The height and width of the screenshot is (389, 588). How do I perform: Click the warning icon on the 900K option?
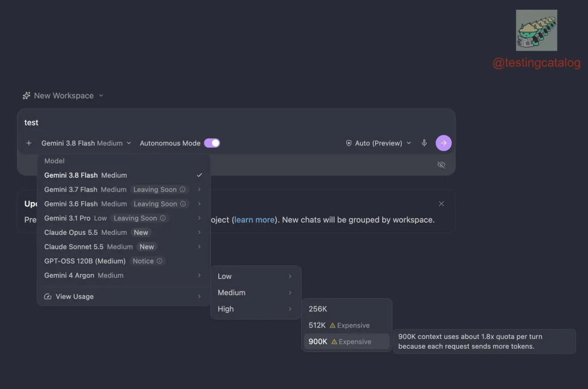(334, 342)
